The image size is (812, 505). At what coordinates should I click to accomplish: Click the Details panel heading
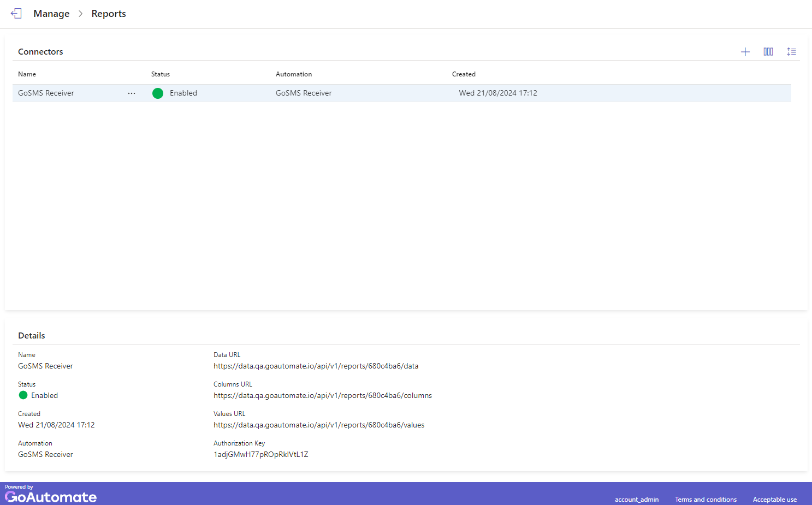[x=32, y=336]
